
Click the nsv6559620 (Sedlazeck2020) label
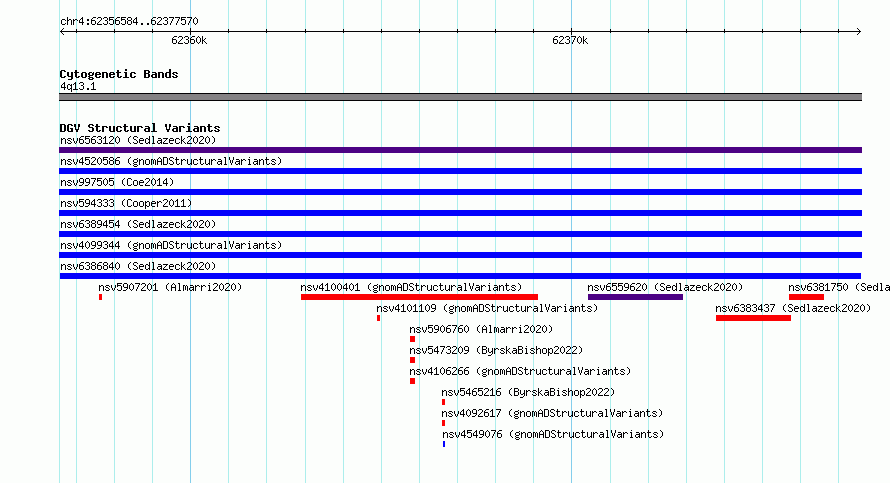point(665,287)
